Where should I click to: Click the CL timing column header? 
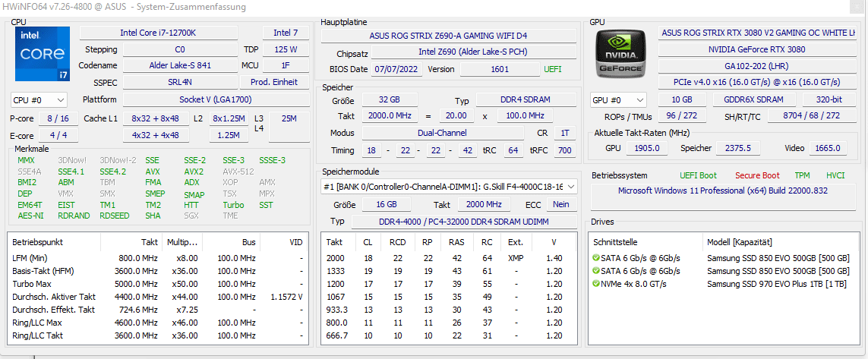point(368,242)
